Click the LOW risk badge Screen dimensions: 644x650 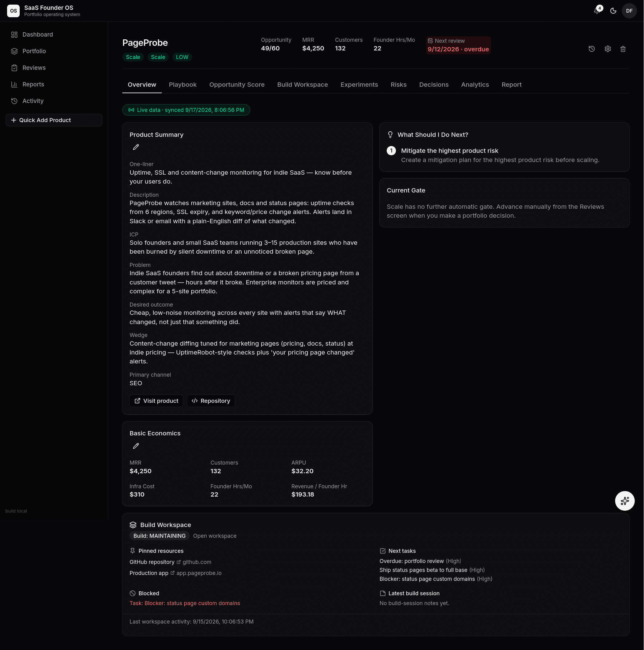182,57
